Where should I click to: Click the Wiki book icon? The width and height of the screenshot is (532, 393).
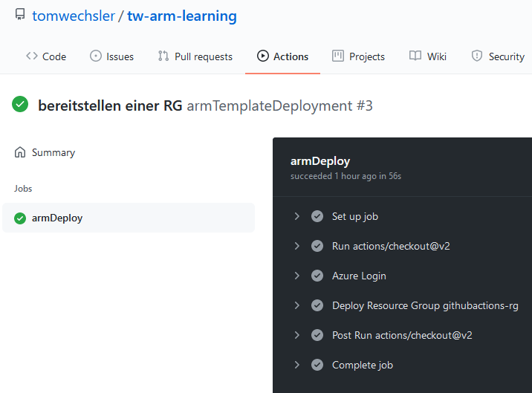point(415,56)
